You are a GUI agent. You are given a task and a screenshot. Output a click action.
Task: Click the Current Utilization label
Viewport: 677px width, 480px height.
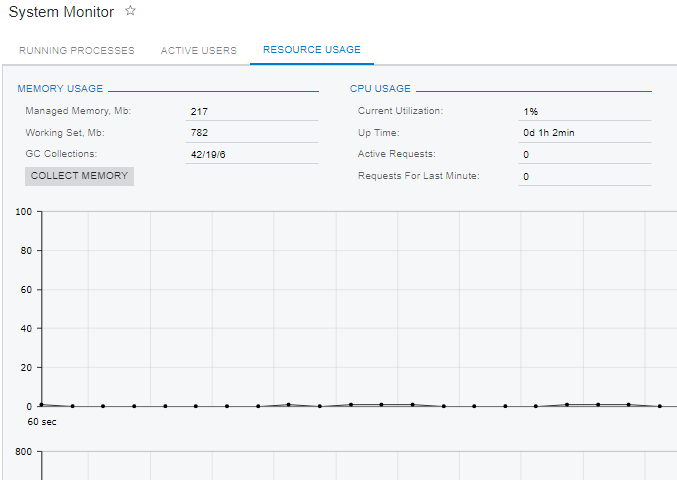400,111
